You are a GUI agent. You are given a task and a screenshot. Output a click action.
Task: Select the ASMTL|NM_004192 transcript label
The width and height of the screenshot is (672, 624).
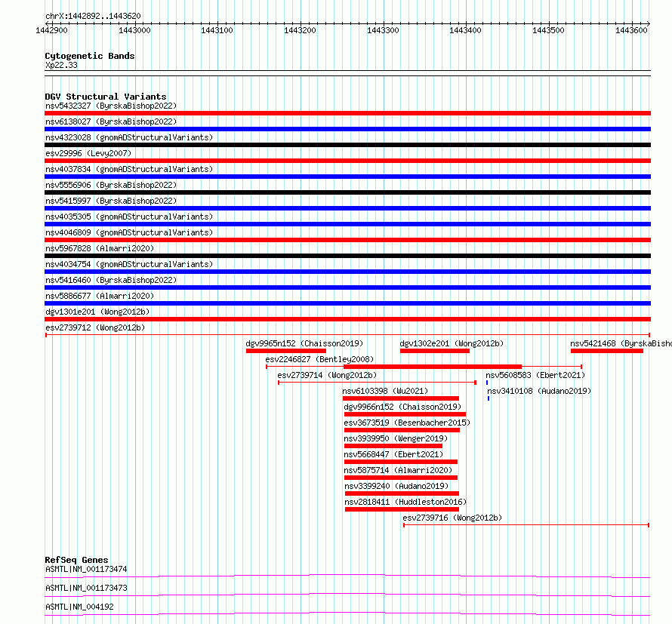point(79,607)
